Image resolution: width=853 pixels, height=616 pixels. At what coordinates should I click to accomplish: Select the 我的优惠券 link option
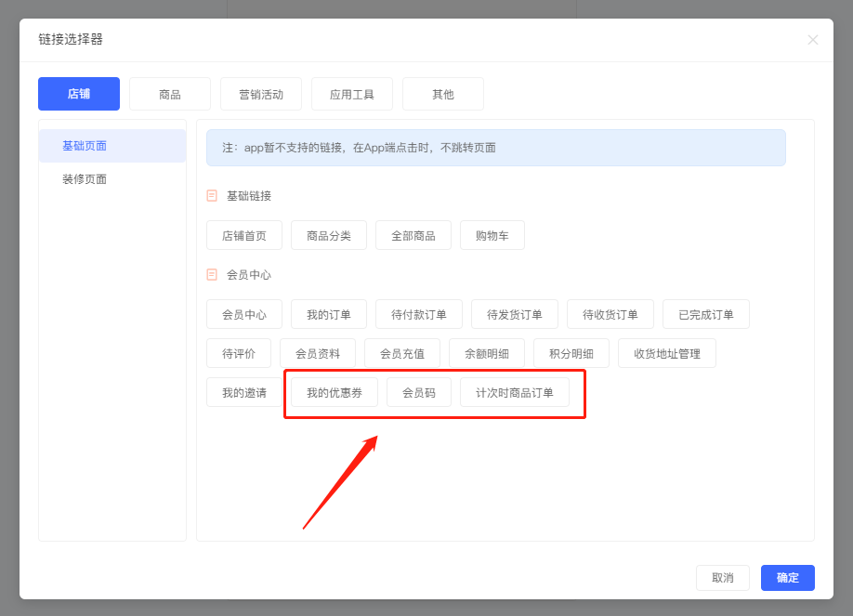(x=335, y=393)
